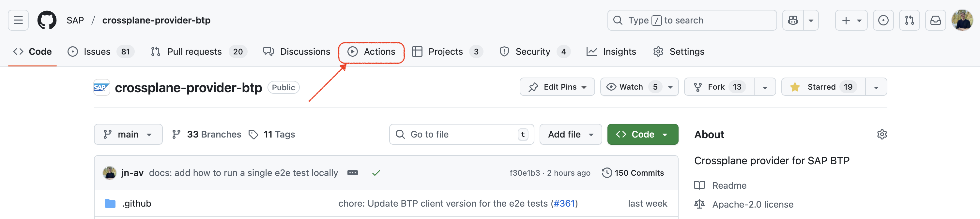Open the notifications inbox
980x219 pixels.
936,20
